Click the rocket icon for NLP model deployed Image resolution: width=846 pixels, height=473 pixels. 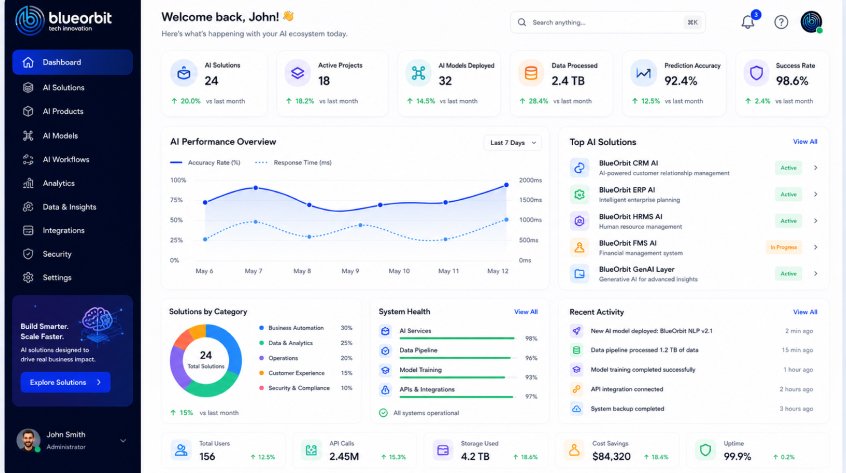pyautogui.click(x=576, y=331)
